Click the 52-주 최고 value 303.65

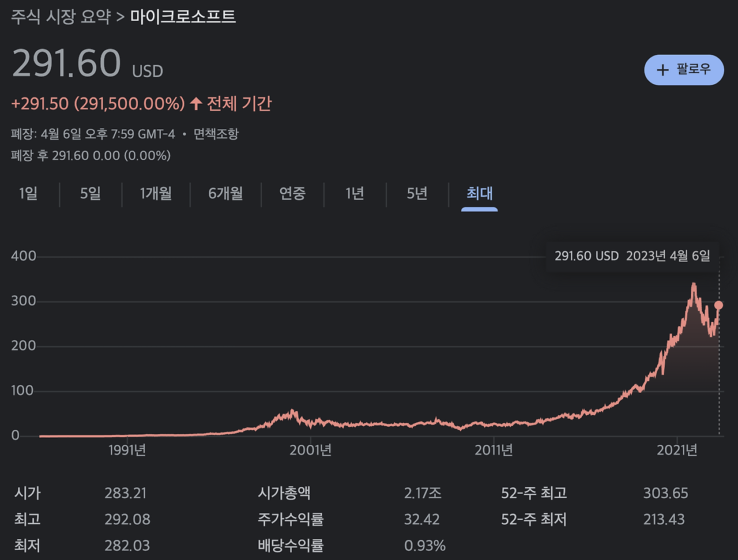click(x=665, y=493)
